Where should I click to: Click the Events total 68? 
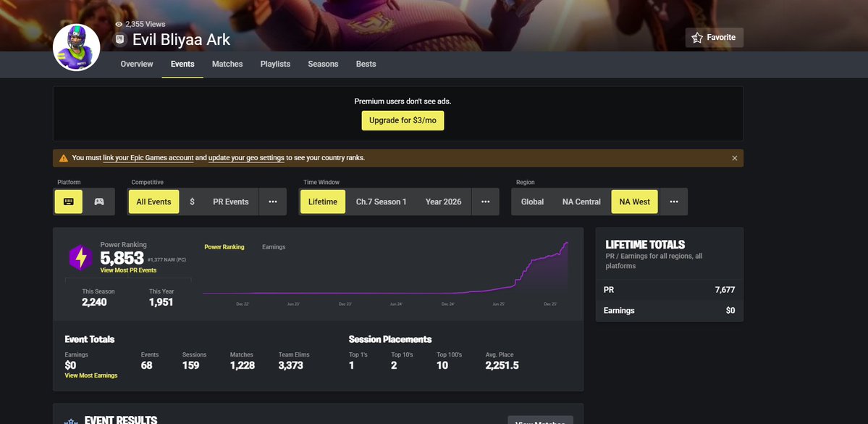[x=147, y=365]
